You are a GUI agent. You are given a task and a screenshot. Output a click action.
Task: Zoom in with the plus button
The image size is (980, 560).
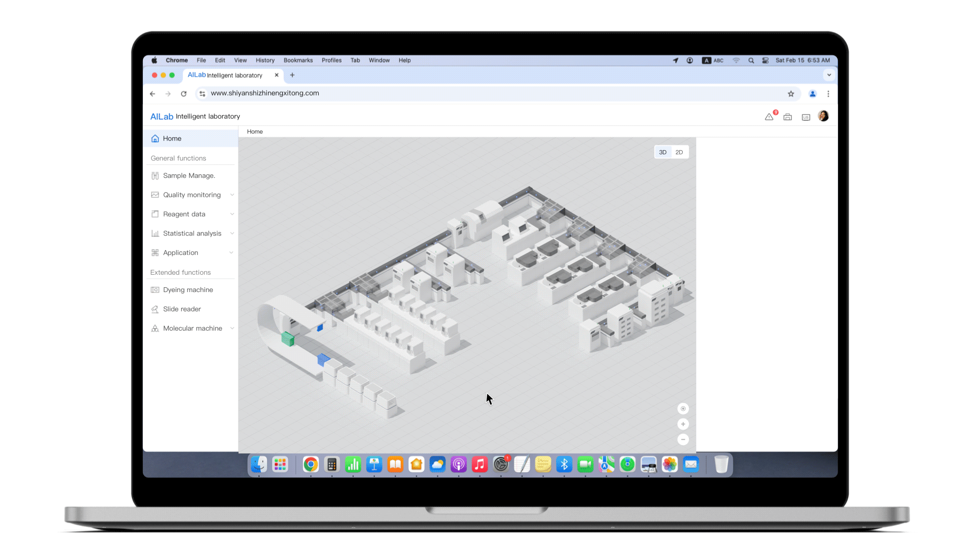click(x=683, y=424)
